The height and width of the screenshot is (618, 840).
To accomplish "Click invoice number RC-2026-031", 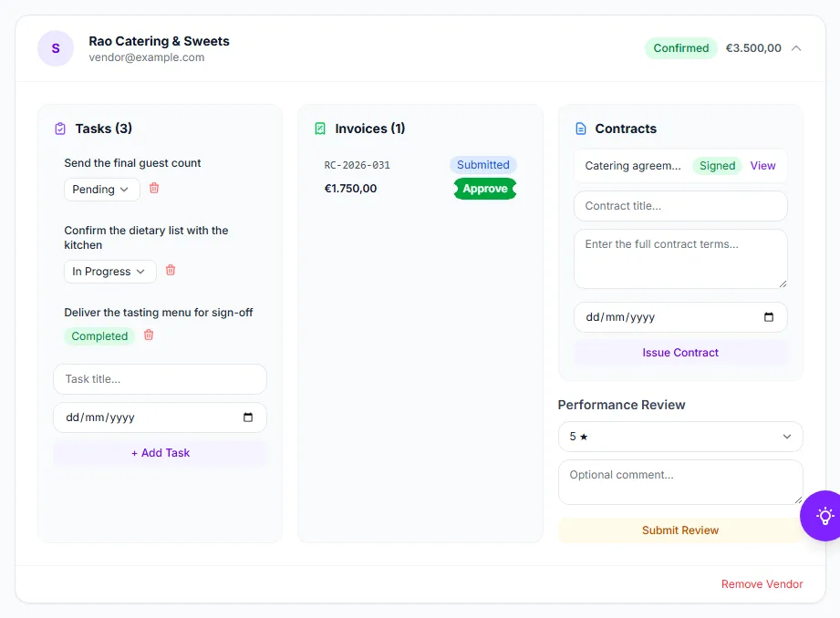I will [x=357, y=165].
